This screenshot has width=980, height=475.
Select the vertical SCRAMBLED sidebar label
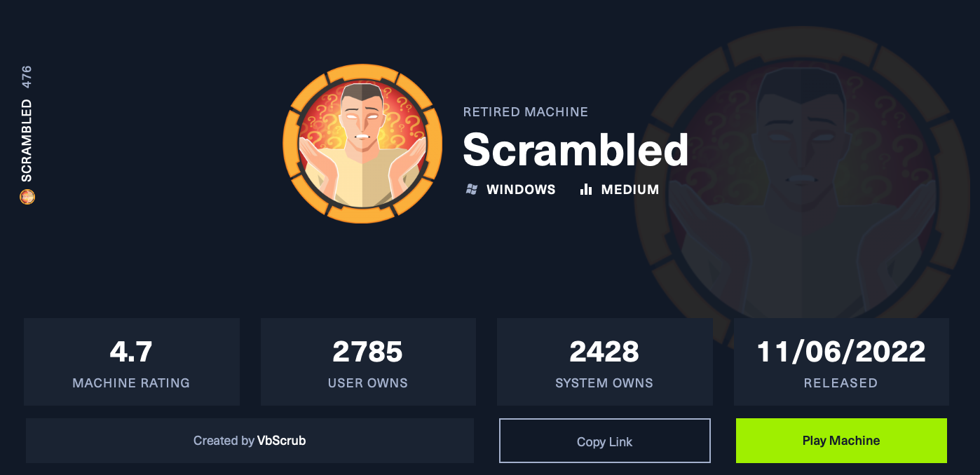click(x=27, y=140)
